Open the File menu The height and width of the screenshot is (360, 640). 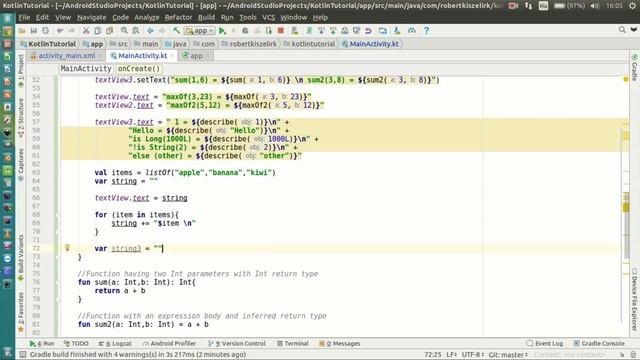(24, 17)
